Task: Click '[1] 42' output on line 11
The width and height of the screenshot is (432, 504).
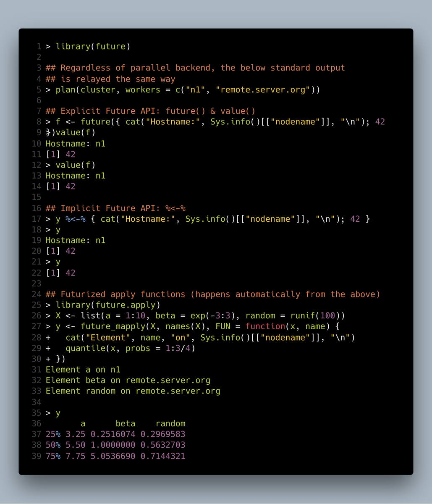Action: (x=60, y=154)
